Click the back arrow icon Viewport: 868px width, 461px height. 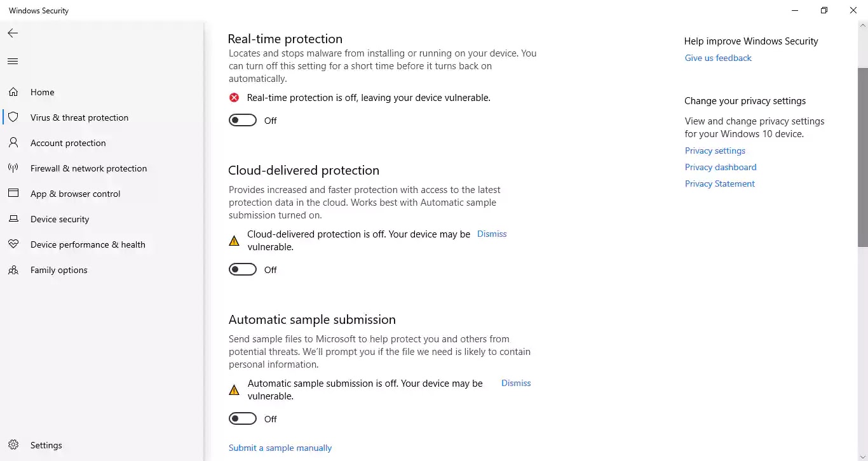(13, 33)
